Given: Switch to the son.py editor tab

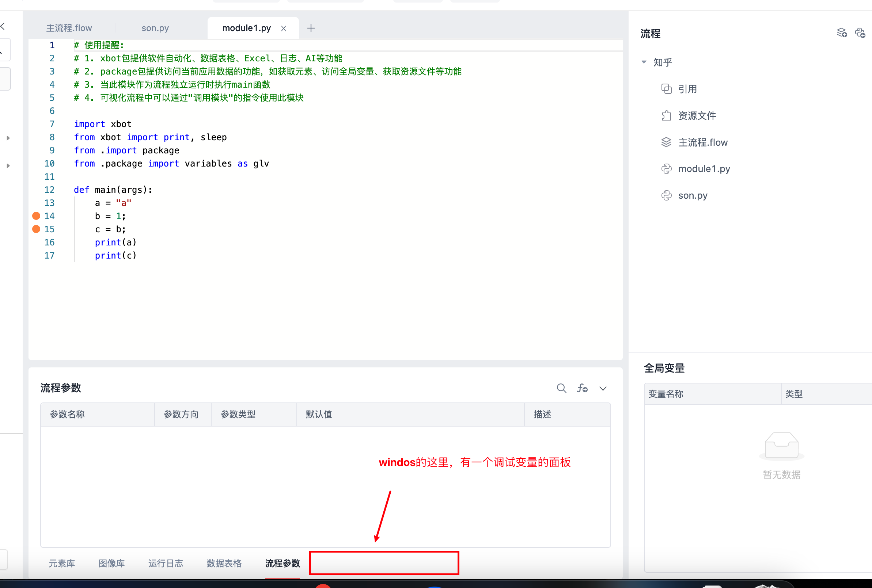Looking at the screenshot, I should pyautogui.click(x=155, y=28).
